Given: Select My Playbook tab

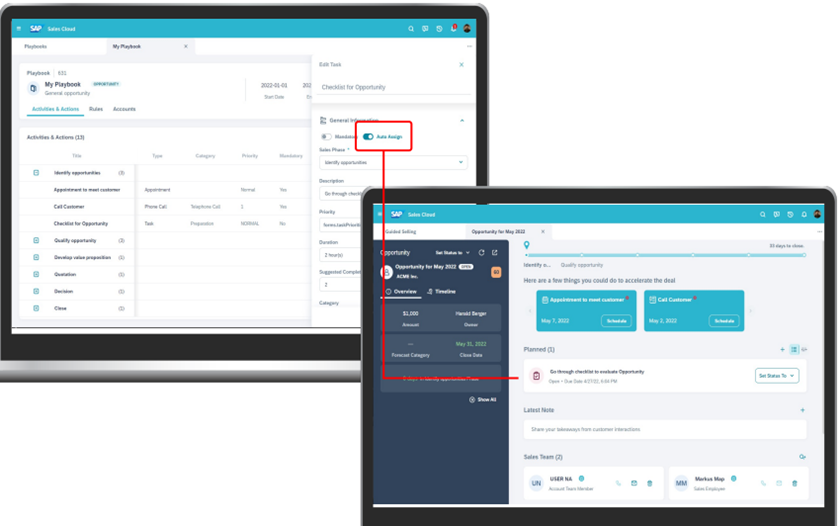Looking at the screenshot, I should click(126, 47).
